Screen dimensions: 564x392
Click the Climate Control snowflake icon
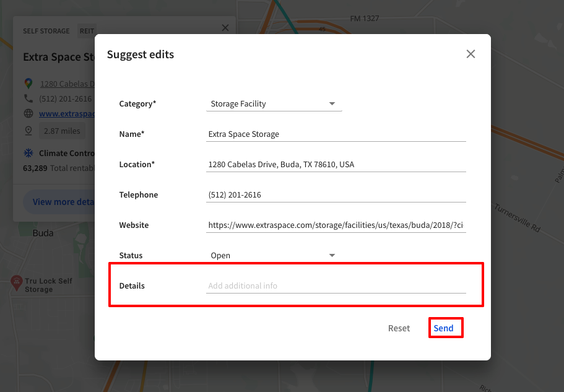tap(28, 153)
